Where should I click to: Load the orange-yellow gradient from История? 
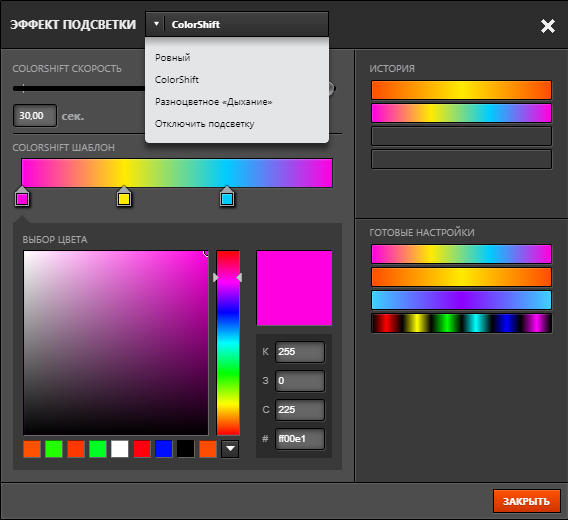tap(462, 90)
